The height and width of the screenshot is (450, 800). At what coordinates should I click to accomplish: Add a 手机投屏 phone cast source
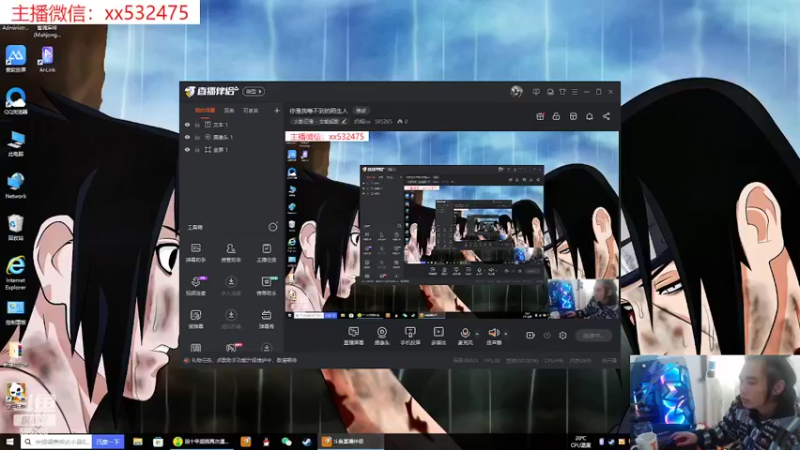[410, 336]
